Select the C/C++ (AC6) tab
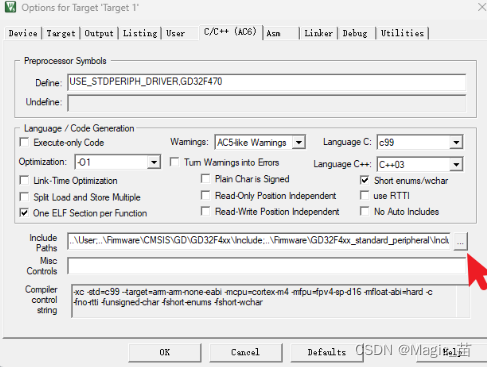 click(x=230, y=32)
